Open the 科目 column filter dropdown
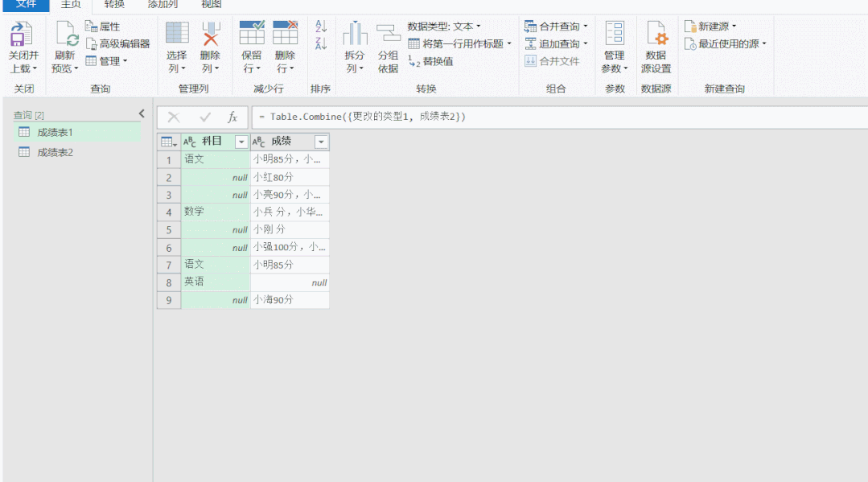This screenshot has width=868, height=482. tap(241, 142)
